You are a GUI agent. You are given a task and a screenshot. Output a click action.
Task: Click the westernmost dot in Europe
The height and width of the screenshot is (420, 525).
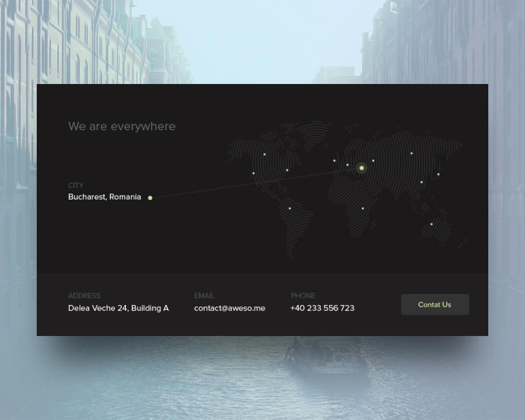[x=334, y=160]
